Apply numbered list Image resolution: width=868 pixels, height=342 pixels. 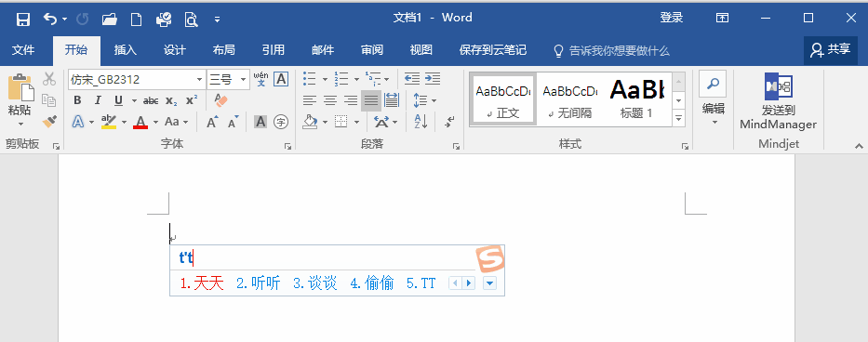(x=341, y=79)
